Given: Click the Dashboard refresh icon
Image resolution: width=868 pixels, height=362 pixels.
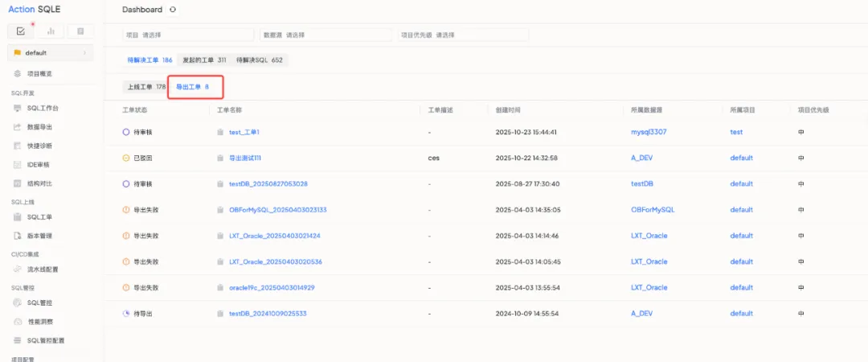Looking at the screenshot, I should [x=173, y=10].
